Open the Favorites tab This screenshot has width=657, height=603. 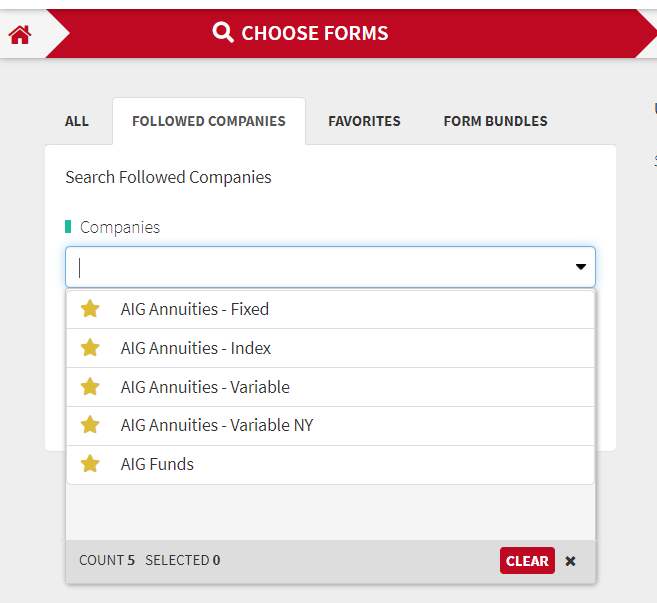[364, 121]
